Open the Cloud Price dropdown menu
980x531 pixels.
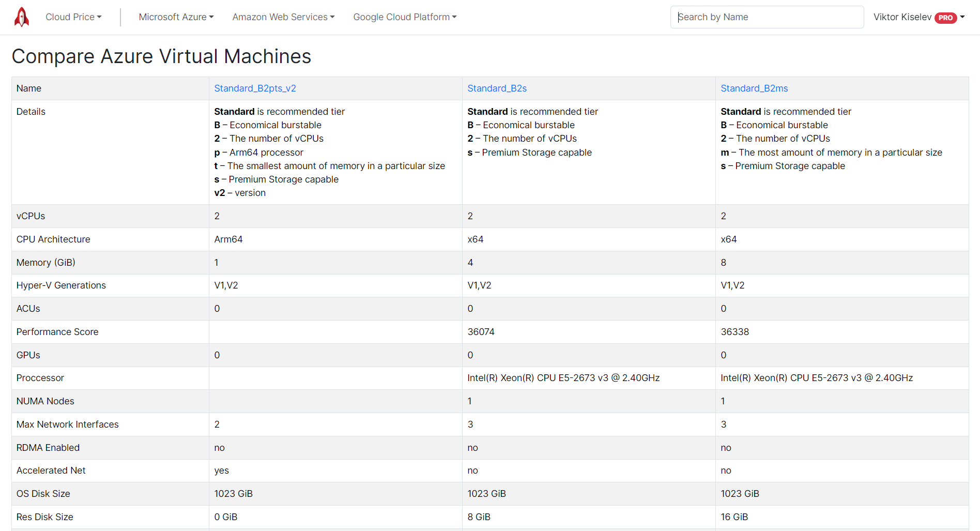[73, 17]
